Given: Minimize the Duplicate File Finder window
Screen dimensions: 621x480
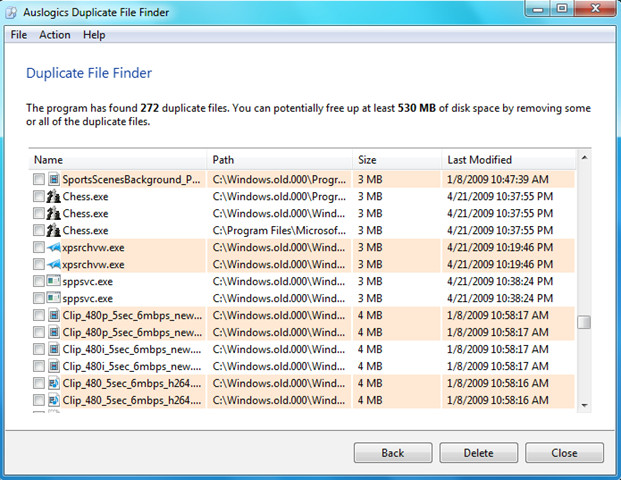Looking at the screenshot, I should point(538,9).
